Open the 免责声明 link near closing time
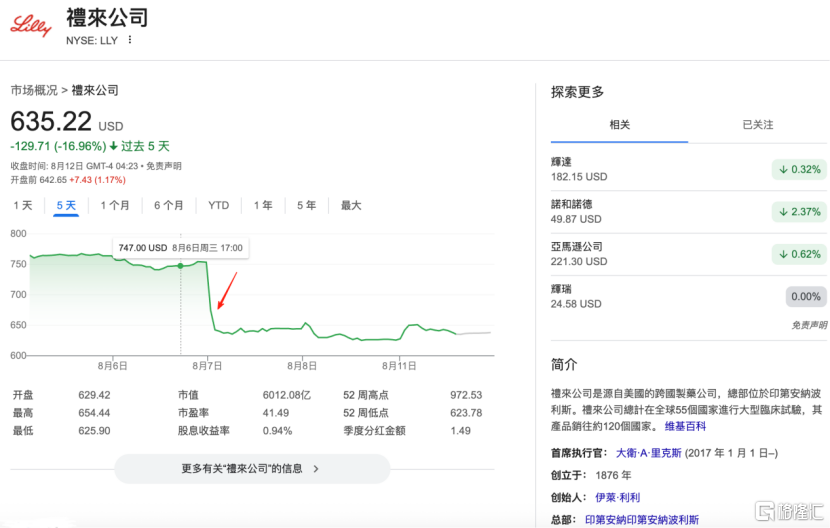830x528 pixels. tap(164, 166)
